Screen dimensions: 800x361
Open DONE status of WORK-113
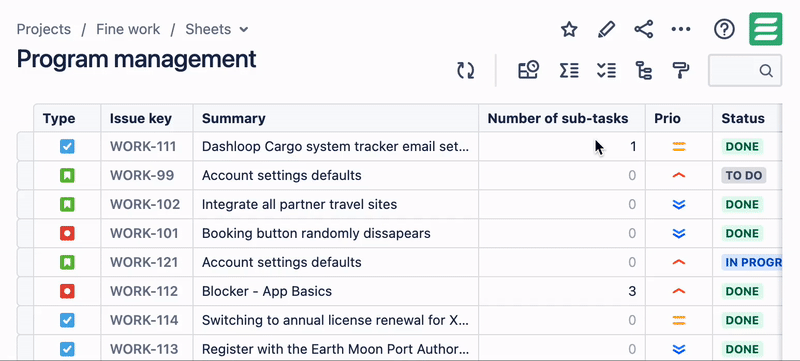click(x=742, y=349)
